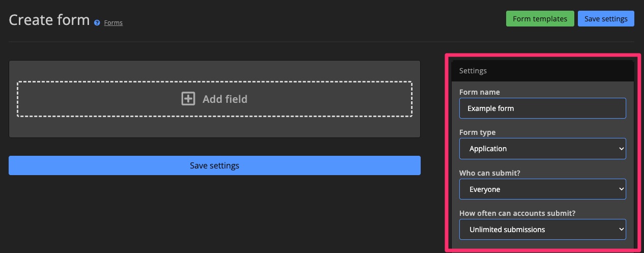Click the 'Form type' field label
The width and height of the screenshot is (644, 253).
477,132
